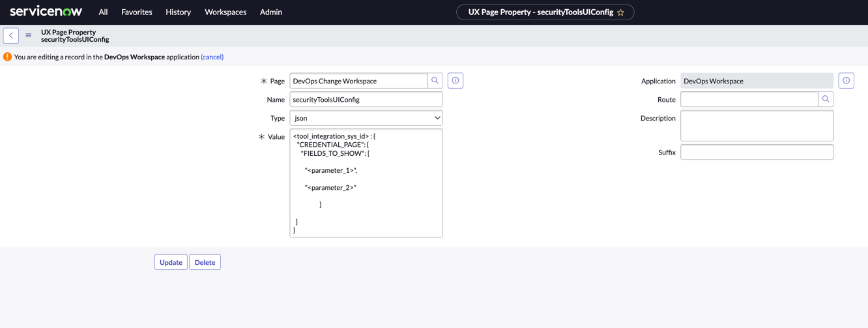Click the Value field label

(276, 137)
